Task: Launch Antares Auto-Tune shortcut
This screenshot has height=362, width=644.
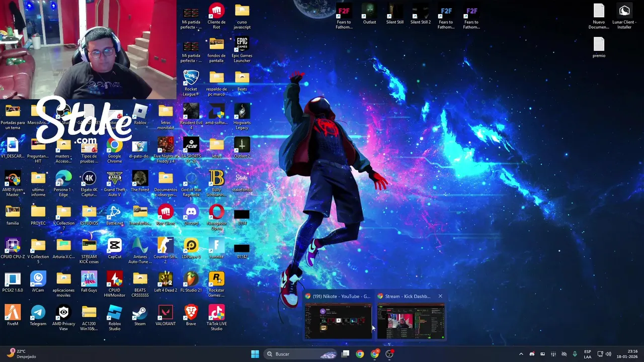Action: point(140,251)
